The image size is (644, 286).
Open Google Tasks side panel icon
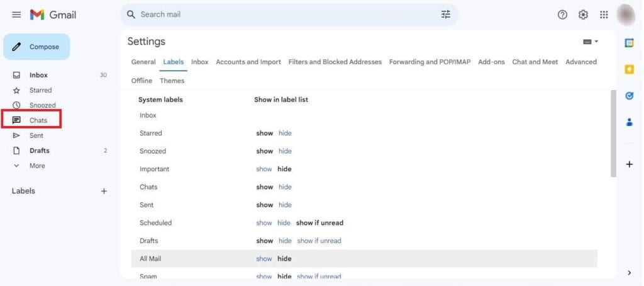[x=629, y=96]
